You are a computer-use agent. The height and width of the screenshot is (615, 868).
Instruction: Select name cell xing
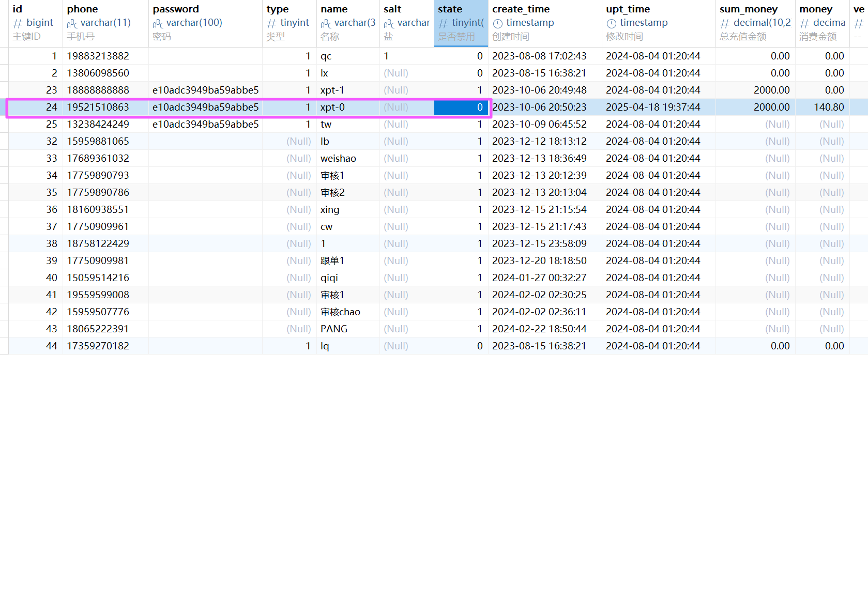pos(348,209)
